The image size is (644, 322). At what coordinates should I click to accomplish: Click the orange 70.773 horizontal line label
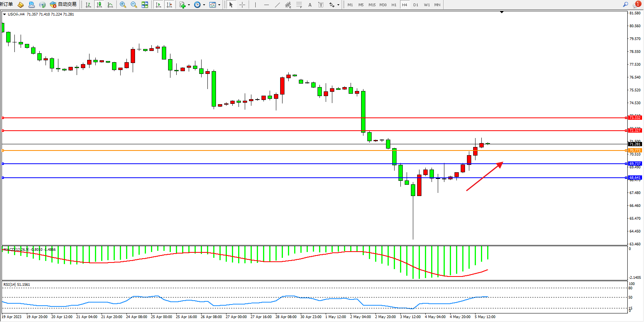pos(635,150)
